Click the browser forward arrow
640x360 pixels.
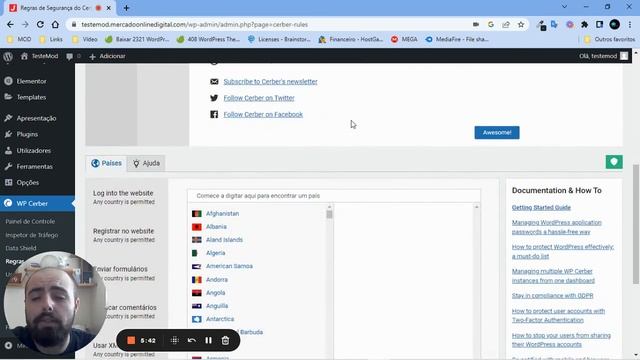tap(25, 24)
